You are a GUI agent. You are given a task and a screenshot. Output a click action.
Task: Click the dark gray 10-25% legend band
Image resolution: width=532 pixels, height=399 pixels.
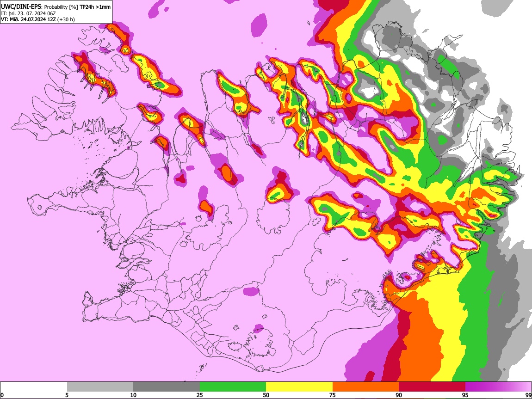pos(167,387)
